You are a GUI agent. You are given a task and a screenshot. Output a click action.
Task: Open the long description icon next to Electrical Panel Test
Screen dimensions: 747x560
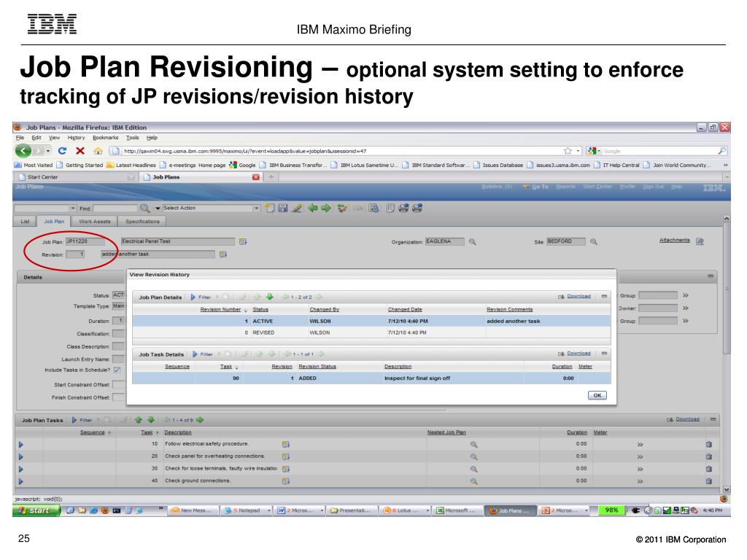[243, 241]
